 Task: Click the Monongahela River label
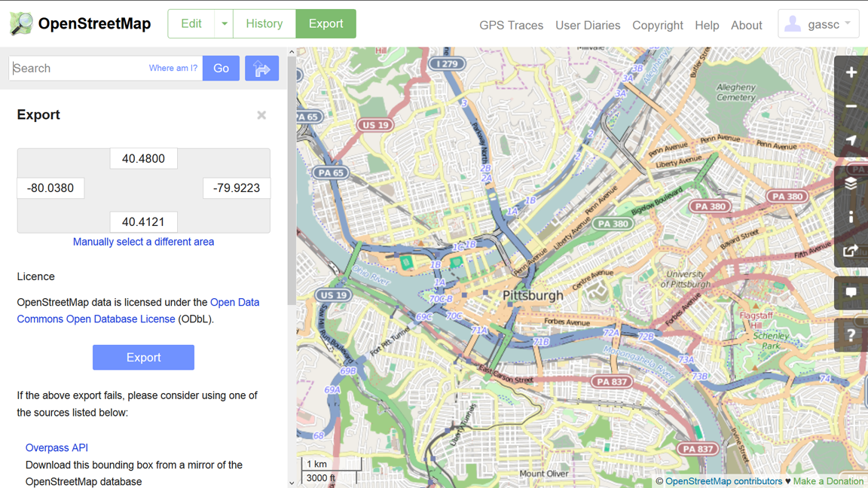click(x=638, y=362)
